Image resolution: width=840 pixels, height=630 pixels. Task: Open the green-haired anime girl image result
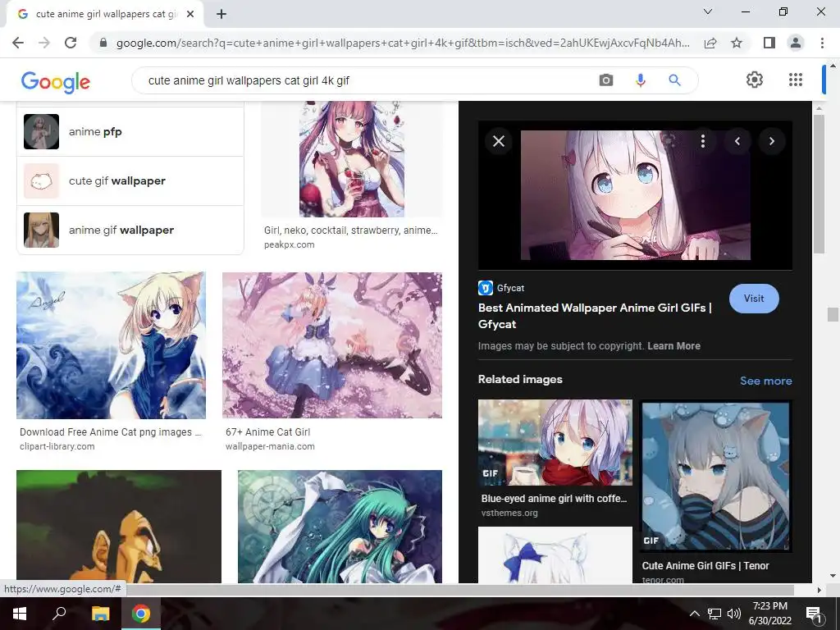point(340,527)
